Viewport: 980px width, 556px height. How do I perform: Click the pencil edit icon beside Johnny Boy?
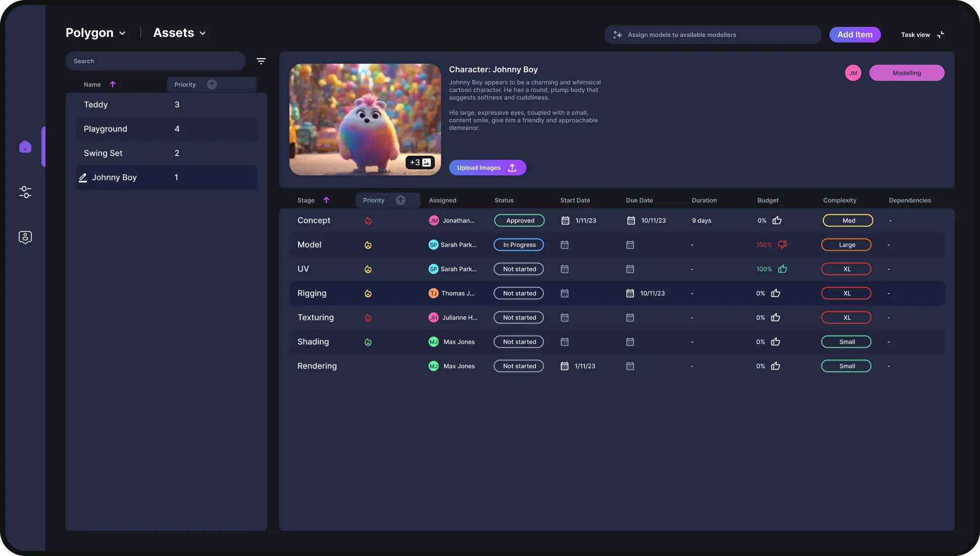click(83, 178)
